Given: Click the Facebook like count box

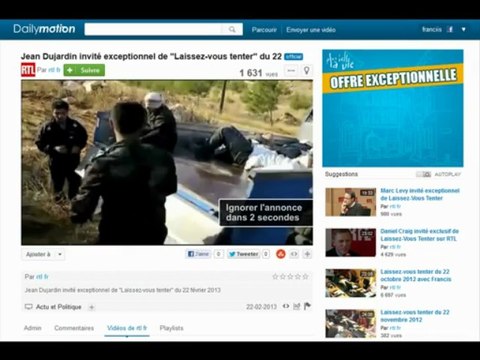Looking at the screenshot, I should tap(218, 254).
